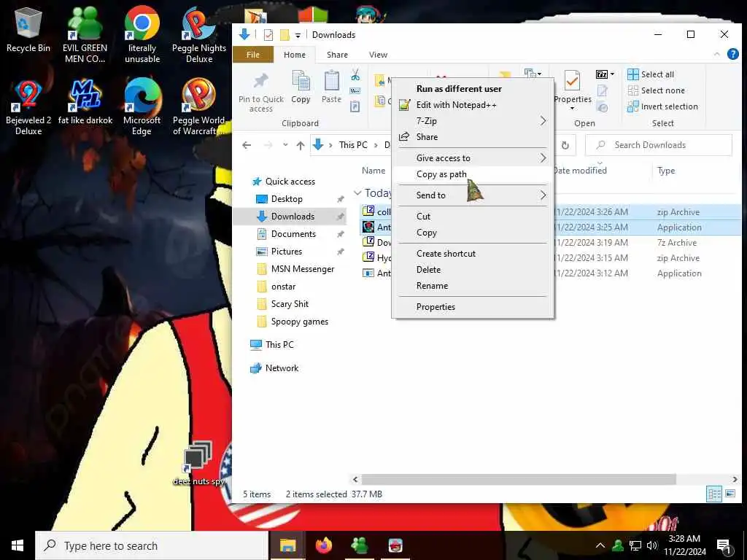Click Properties icon in ribbon
Screen dimensions: 747x560
click(572, 90)
